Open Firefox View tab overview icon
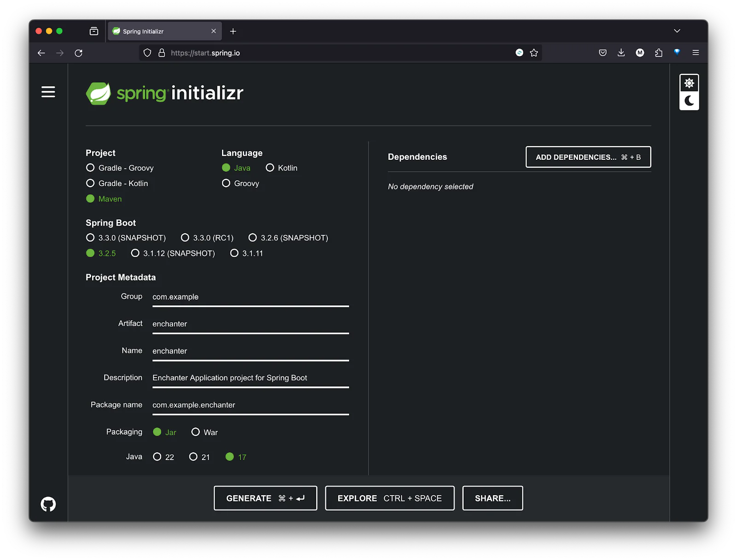The height and width of the screenshot is (560, 737). click(x=94, y=31)
